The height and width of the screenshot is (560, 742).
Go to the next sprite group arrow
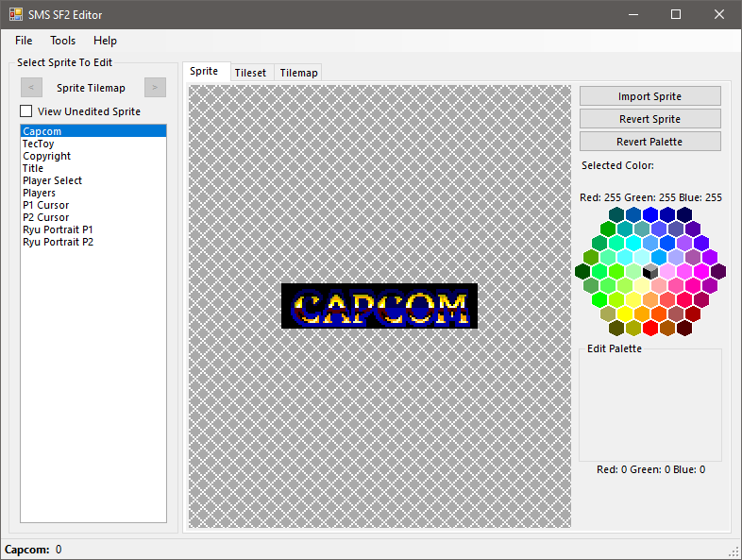click(155, 87)
